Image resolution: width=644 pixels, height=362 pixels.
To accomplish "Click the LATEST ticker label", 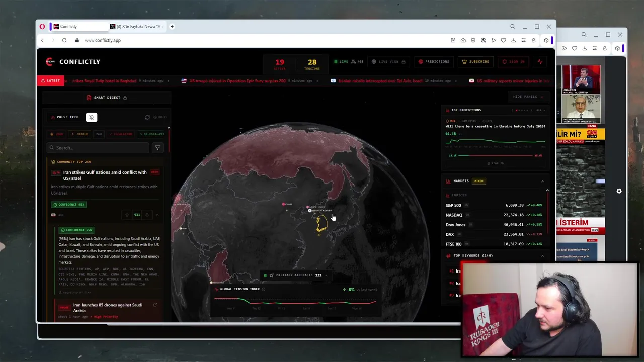I will [50, 80].
